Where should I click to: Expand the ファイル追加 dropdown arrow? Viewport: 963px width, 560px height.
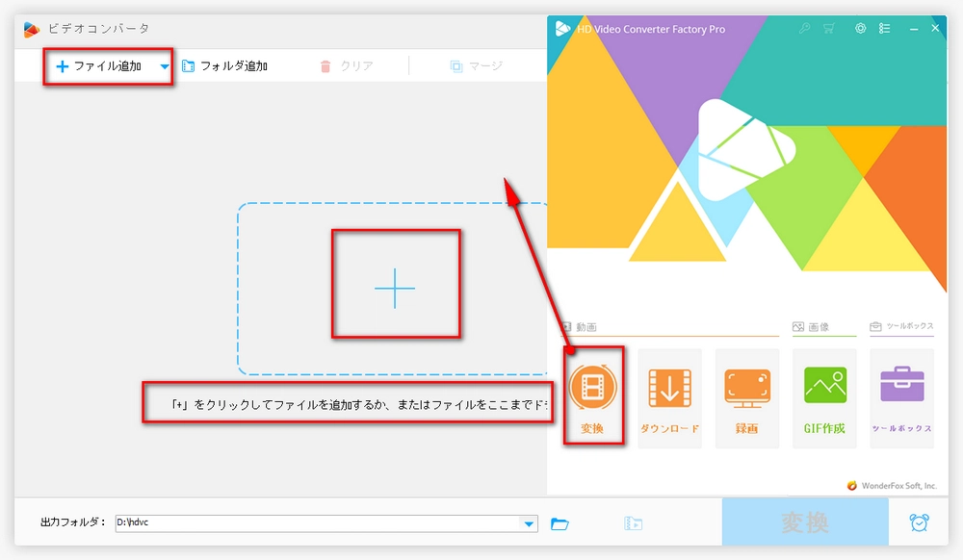165,66
